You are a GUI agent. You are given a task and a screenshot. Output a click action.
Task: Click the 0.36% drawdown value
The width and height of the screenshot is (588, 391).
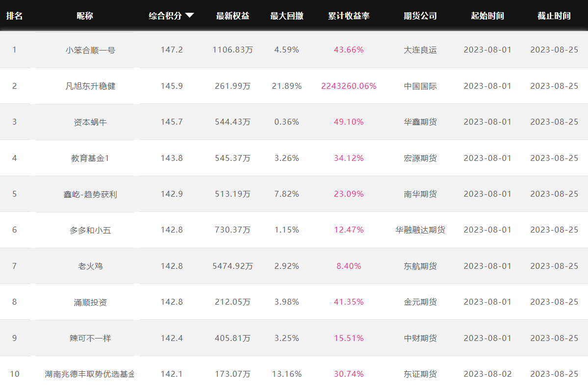tap(287, 122)
